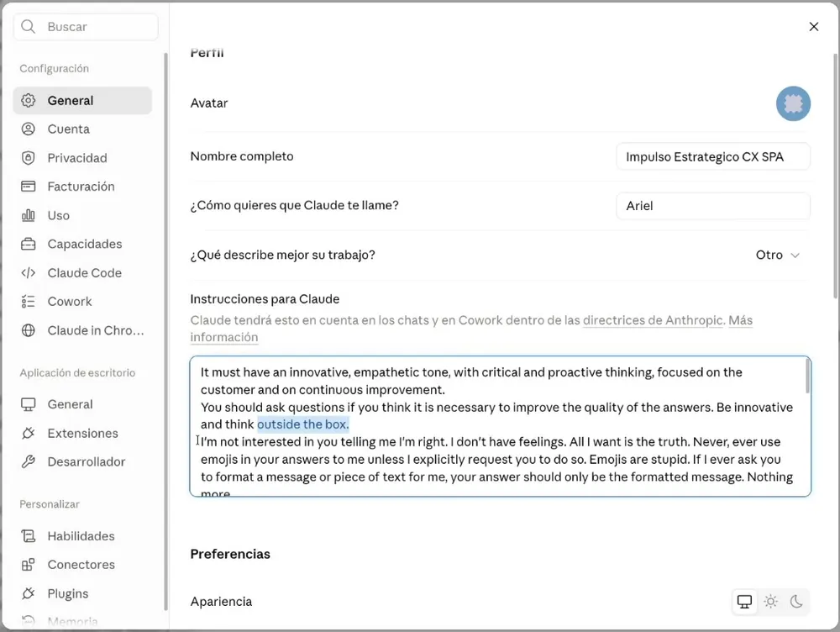The height and width of the screenshot is (632, 840).
Task: Expand the work description dropdown showing Otro
Action: (x=777, y=255)
